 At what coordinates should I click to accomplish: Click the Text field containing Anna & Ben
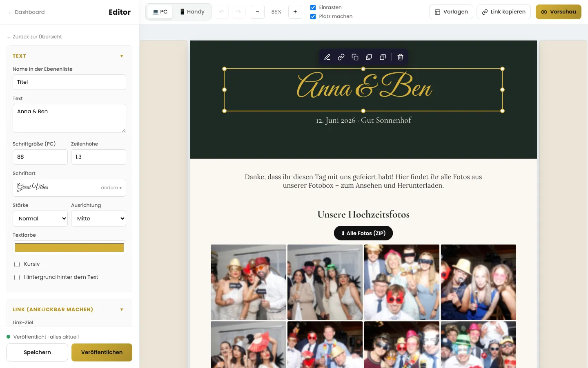click(x=69, y=118)
